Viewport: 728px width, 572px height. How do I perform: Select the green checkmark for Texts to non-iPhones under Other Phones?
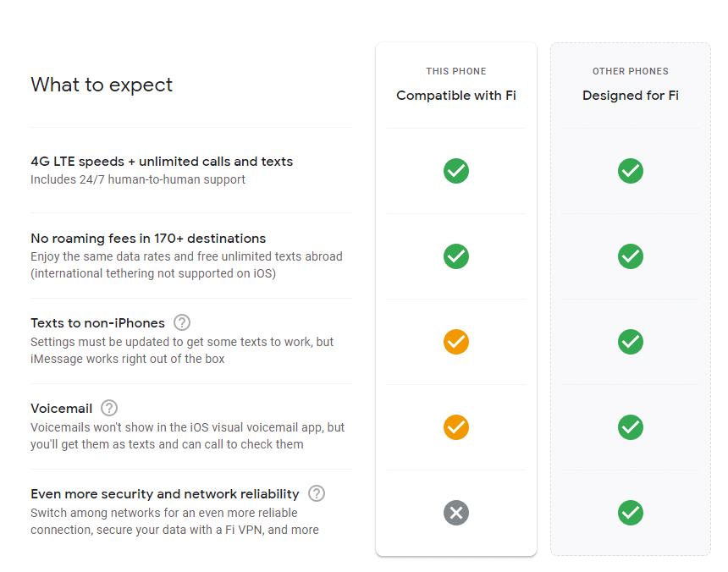tap(631, 342)
